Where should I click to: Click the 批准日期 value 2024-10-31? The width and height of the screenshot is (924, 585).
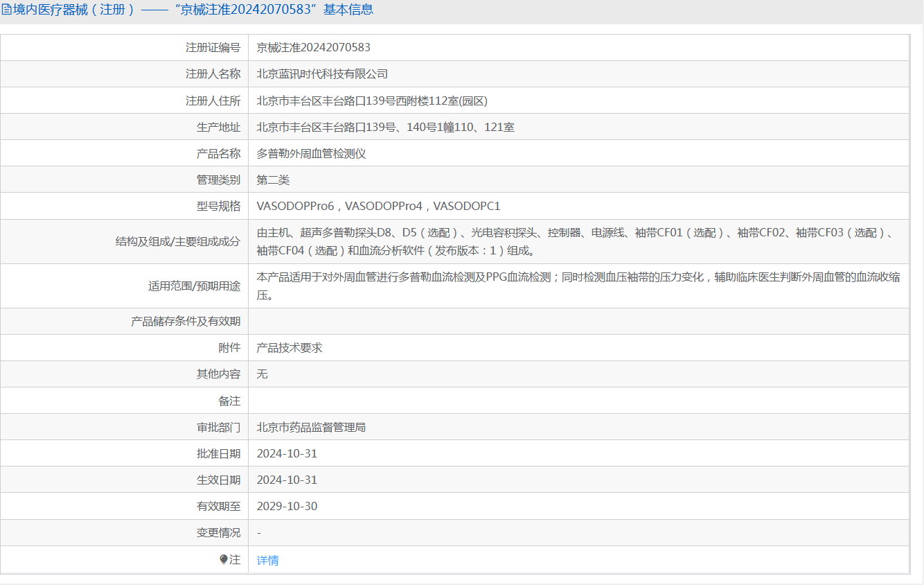287,453
